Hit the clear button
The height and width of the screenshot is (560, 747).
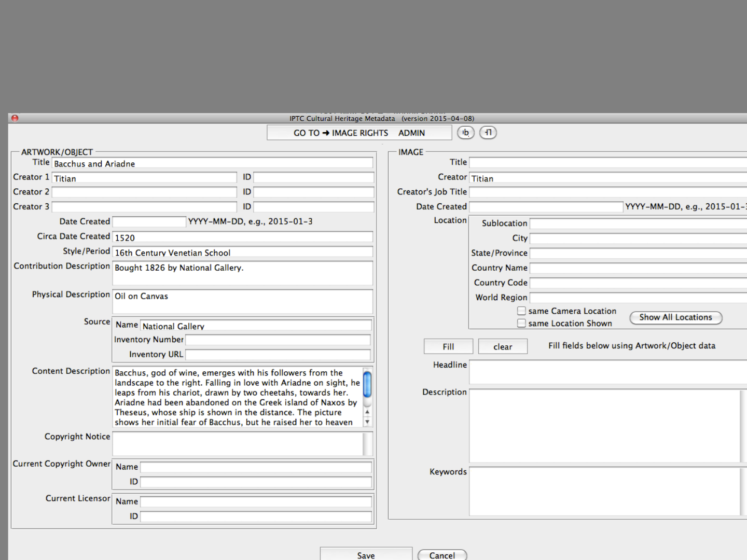(502, 346)
